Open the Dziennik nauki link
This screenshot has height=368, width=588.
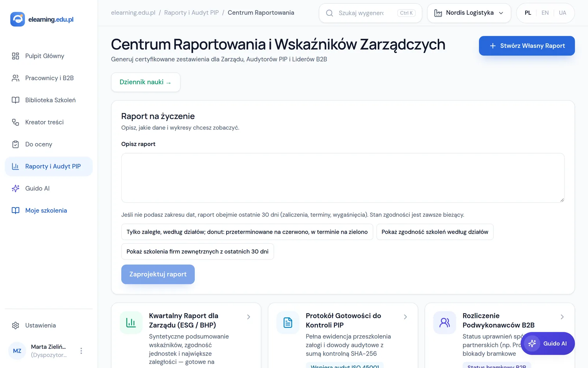[146, 82]
